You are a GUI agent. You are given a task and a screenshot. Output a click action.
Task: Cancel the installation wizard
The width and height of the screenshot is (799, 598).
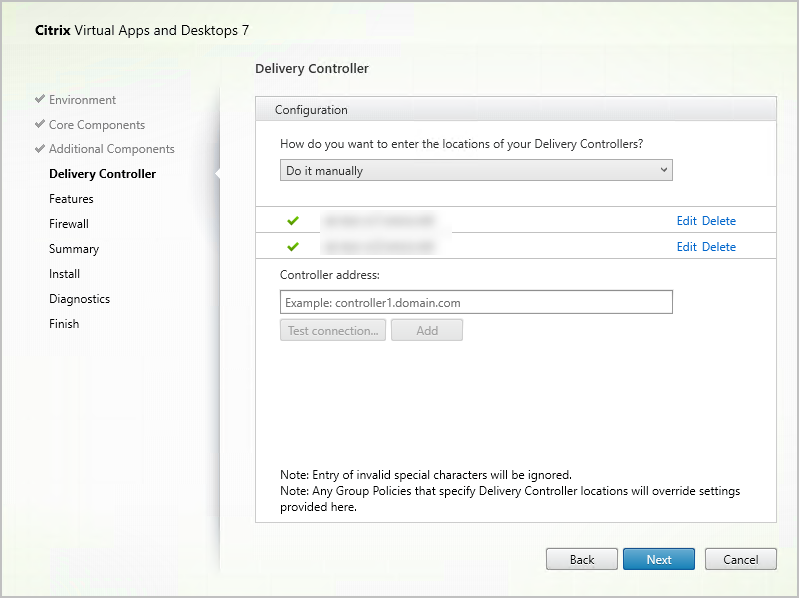[740, 559]
